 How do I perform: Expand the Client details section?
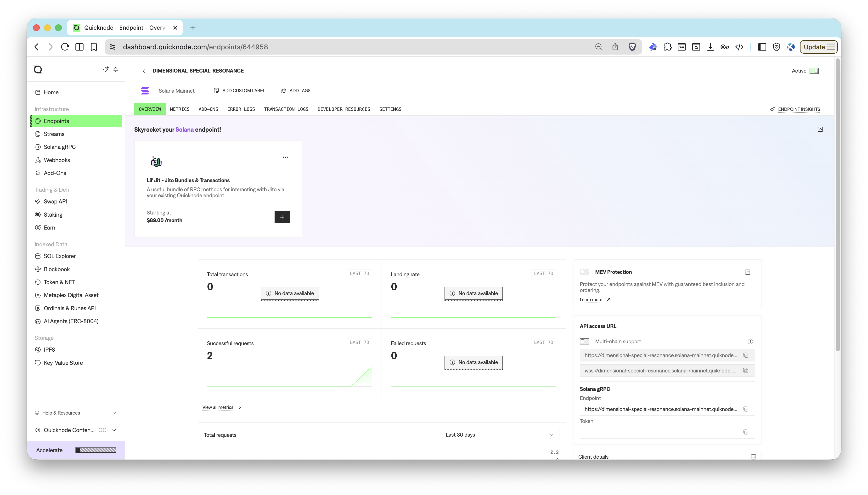pyautogui.click(x=753, y=457)
